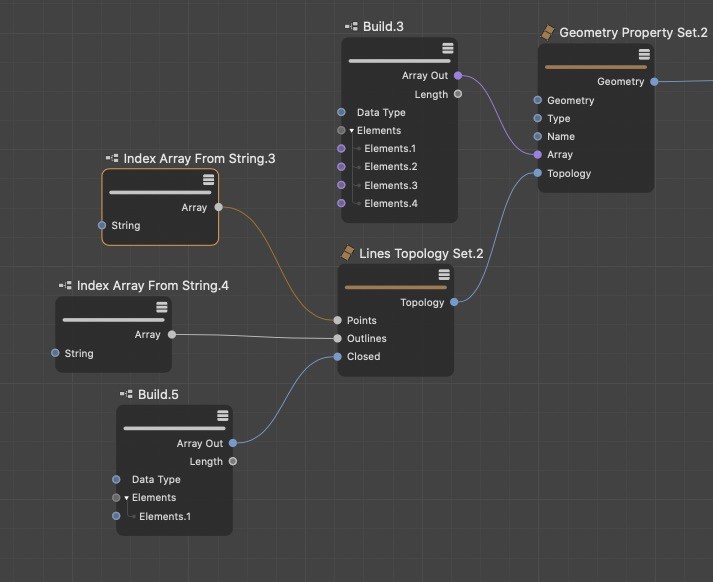Click Elements.2 port on Build.3
Image resolution: width=713 pixels, height=582 pixels.
click(x=341, y=166)
